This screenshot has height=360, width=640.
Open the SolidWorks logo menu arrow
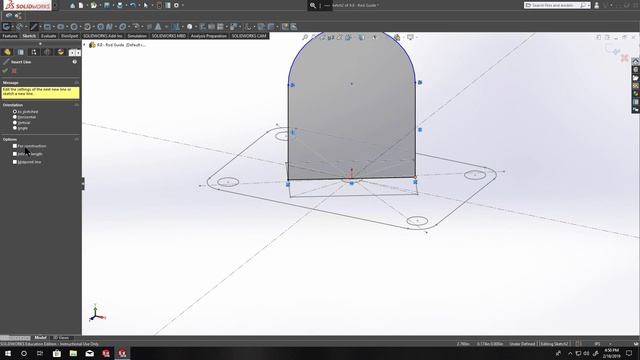click(55, 5)
